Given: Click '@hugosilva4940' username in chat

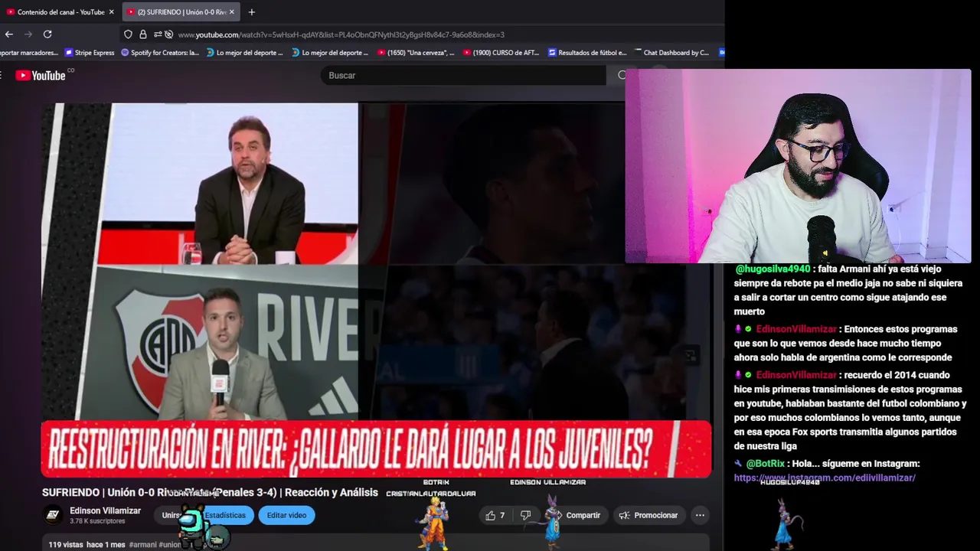Looking at the screenshot, I should [772, 269].
